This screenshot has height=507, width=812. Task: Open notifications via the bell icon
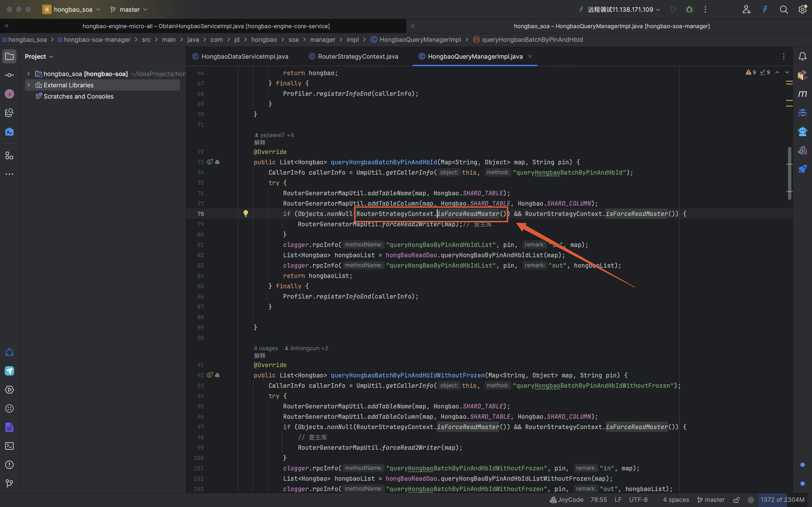[x=803, y=56]
